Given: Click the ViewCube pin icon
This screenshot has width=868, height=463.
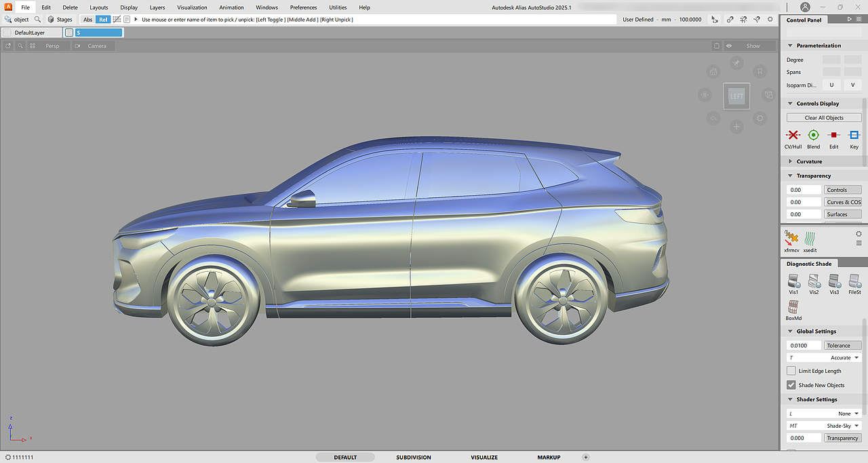Looking at the screenshot, I should (x=737, y=62).
